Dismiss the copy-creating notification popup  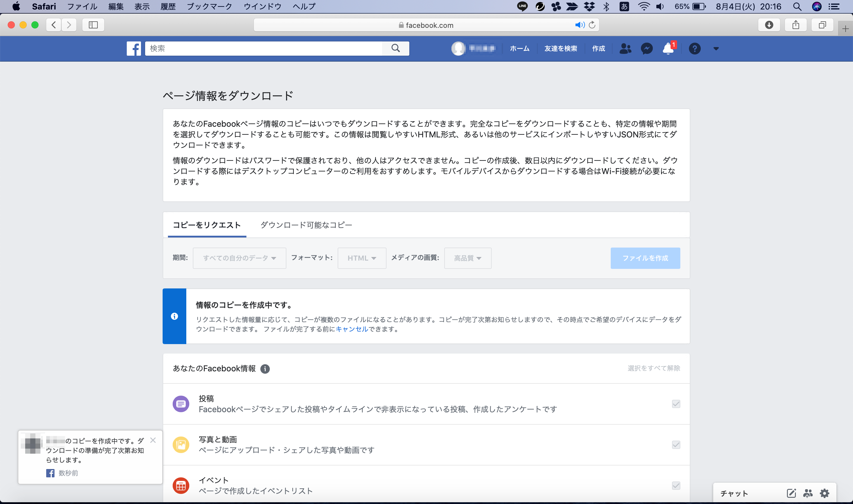(x=153, y=440)
